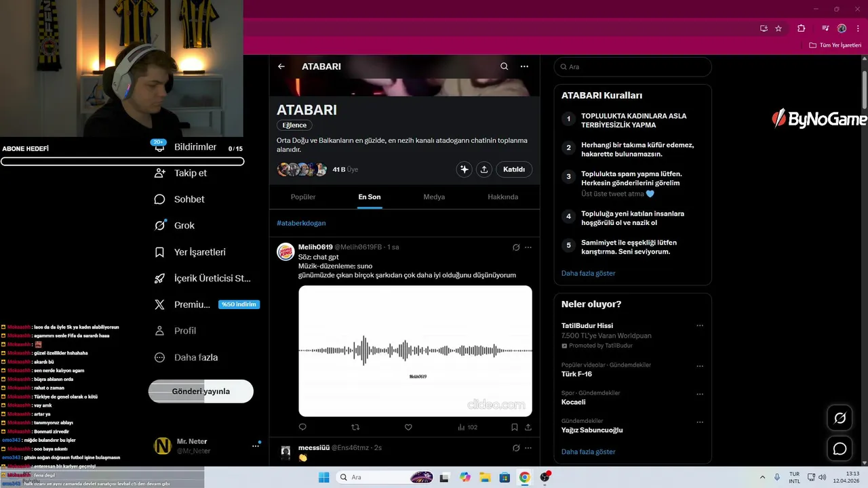Image resolution: width=868 pixels, height=488 pixels.
Task: Repost Melih0619's post
Action: pos(355,427)
